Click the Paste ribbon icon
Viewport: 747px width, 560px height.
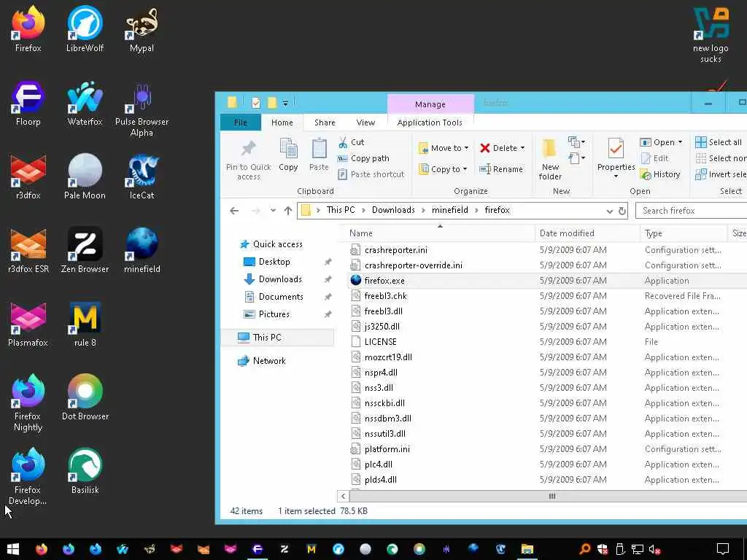point(319,155)
